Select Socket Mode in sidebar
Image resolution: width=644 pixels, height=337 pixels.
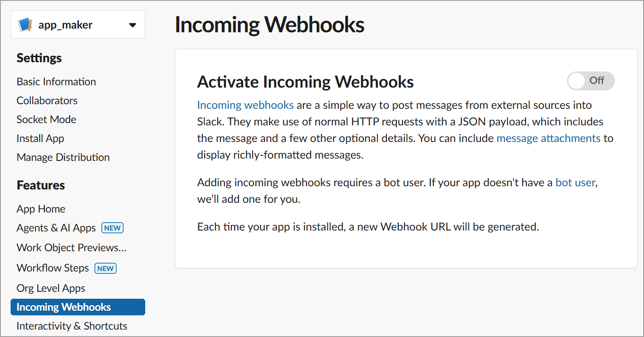[47, 119]
